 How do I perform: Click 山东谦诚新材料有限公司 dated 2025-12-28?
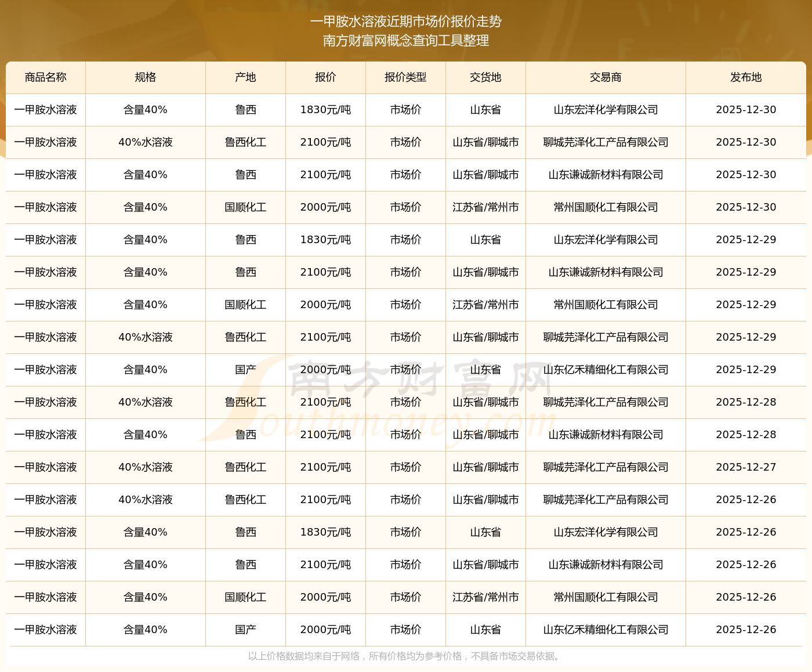(606, 435)
